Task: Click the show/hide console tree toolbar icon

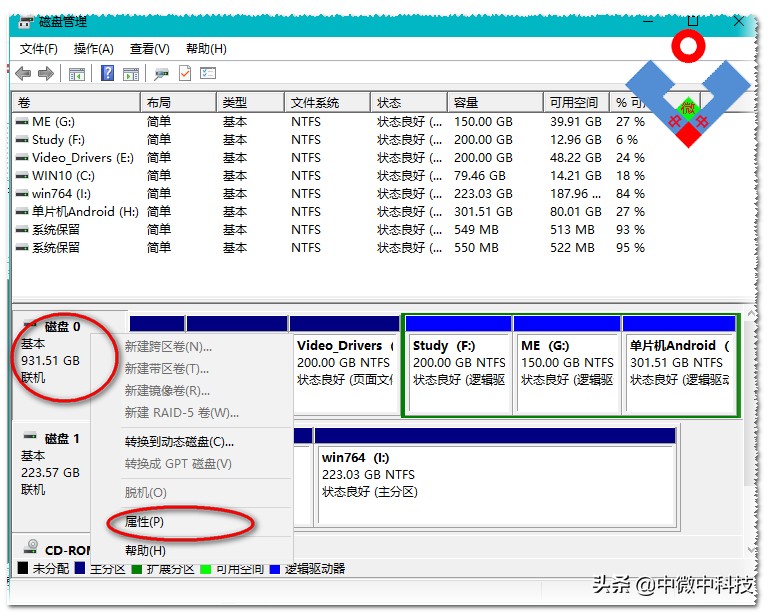Action: pyautogui.click(x=77, y=74)
